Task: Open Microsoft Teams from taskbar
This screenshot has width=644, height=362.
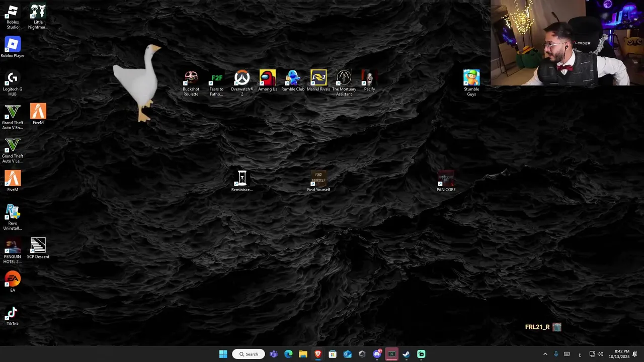Action: click(x=274, y=354)
